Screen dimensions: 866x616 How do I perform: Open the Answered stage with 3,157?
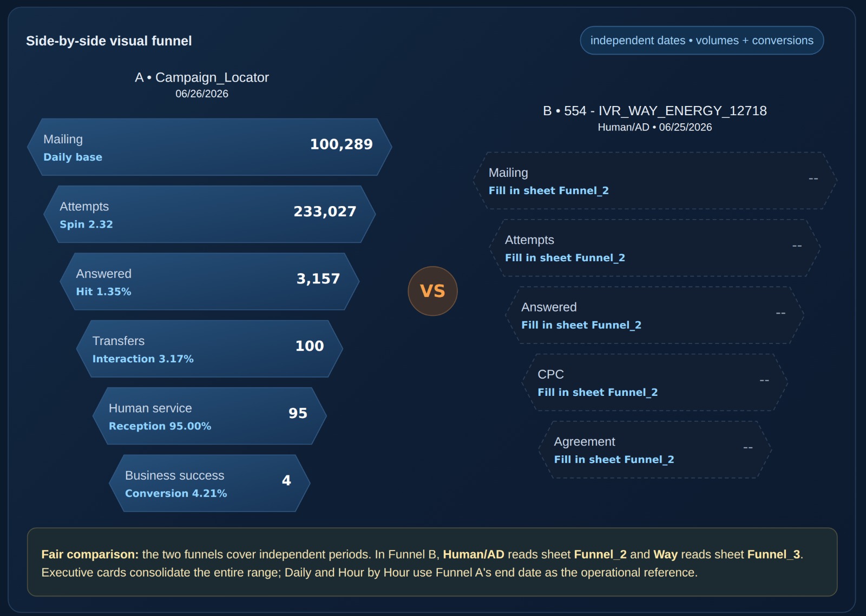tap(209, 281)
